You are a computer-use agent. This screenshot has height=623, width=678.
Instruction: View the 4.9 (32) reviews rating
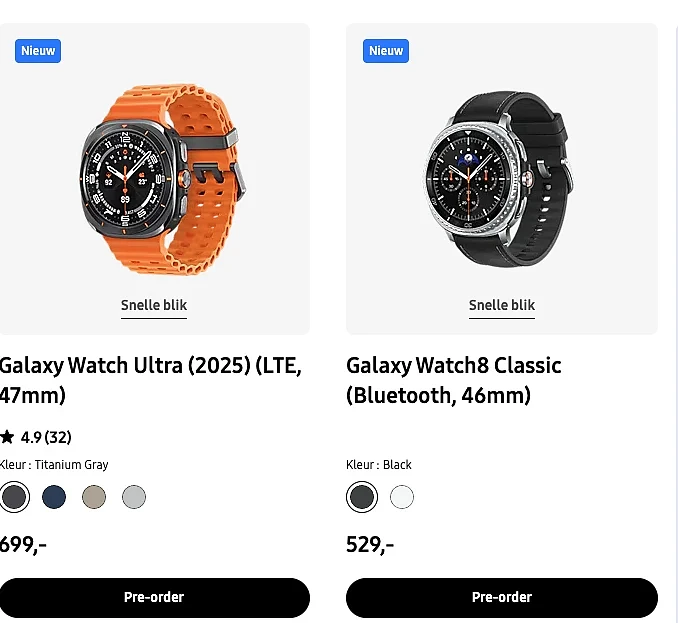[36, 437]
